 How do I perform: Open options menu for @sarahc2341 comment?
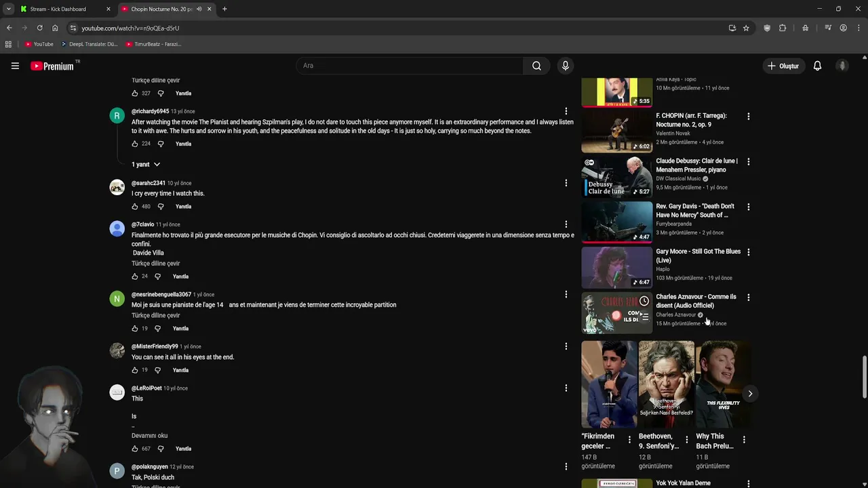[566, 183]
